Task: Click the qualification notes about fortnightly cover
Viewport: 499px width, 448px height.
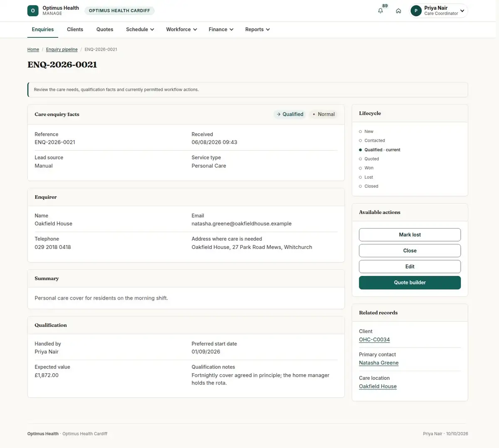Action: point(260,379)
